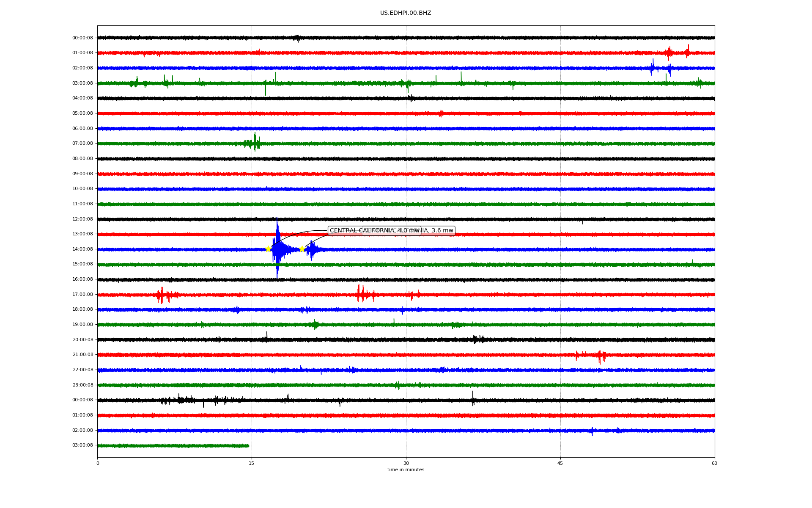This screenshot has height=508, width=812.
Task: Click the 15 tick on the time axis
Action: click(x=252, y=463)
